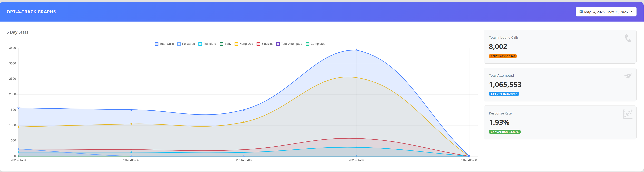This screenshot has height=172, width=644.
Task: Hide the Forwards series in legend
Action: 186,44
